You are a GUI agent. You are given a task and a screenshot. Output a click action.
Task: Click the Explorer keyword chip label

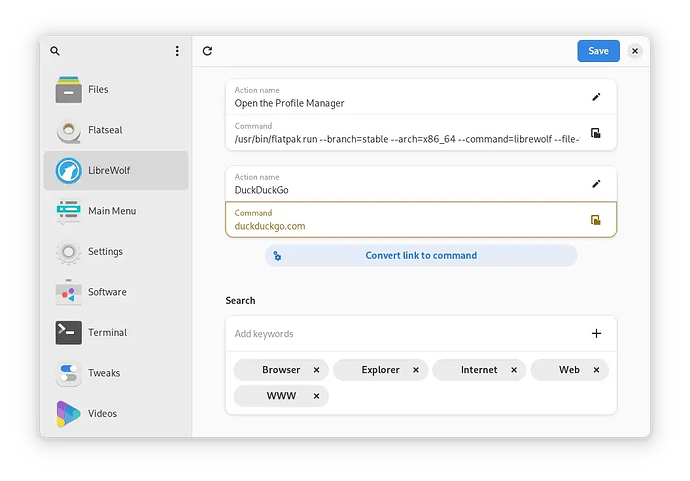coord(381,370)
